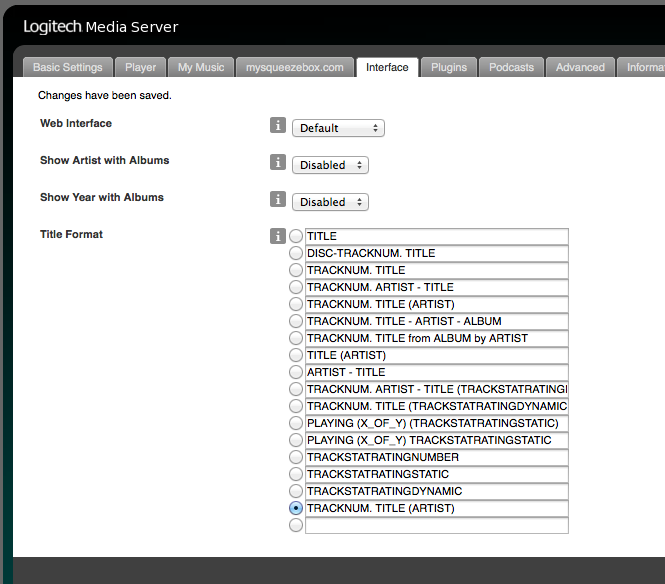This screenshot has height=584, width=665.
Task: Open the Podcasts tab
Action: (512, 67)
